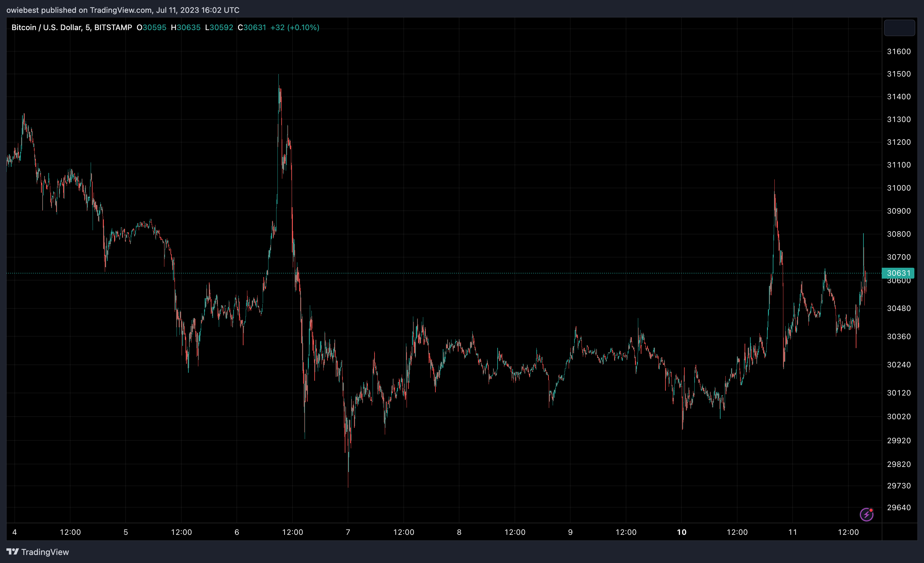The height and width of the screenshot is (563, 924).
Task: Click the 30240 price scale label
Action: coord(898,364)
